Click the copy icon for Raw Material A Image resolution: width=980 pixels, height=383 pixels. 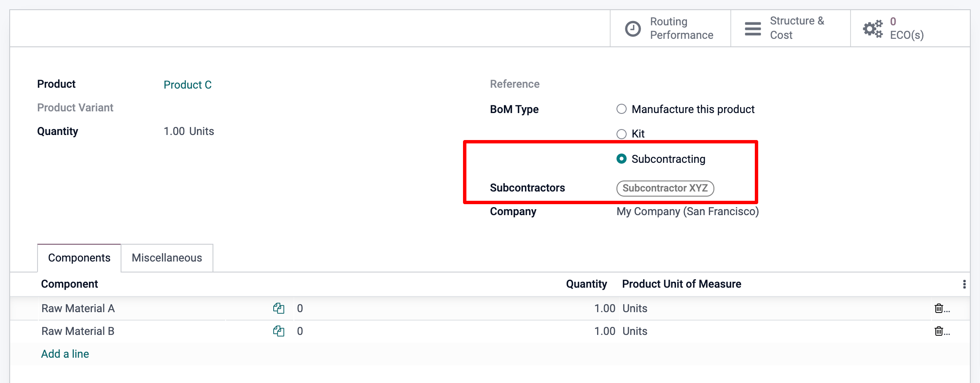[x=278, y=308]
